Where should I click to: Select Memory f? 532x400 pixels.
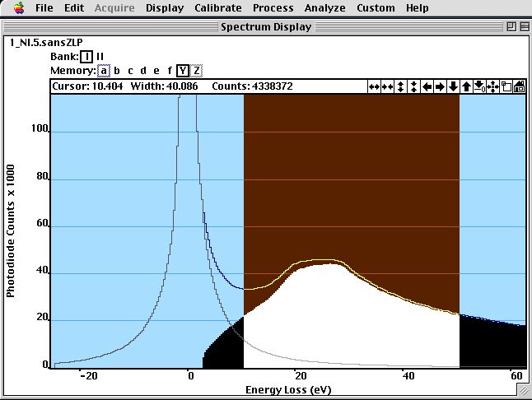pyautogui.click(x=170, y=71)
